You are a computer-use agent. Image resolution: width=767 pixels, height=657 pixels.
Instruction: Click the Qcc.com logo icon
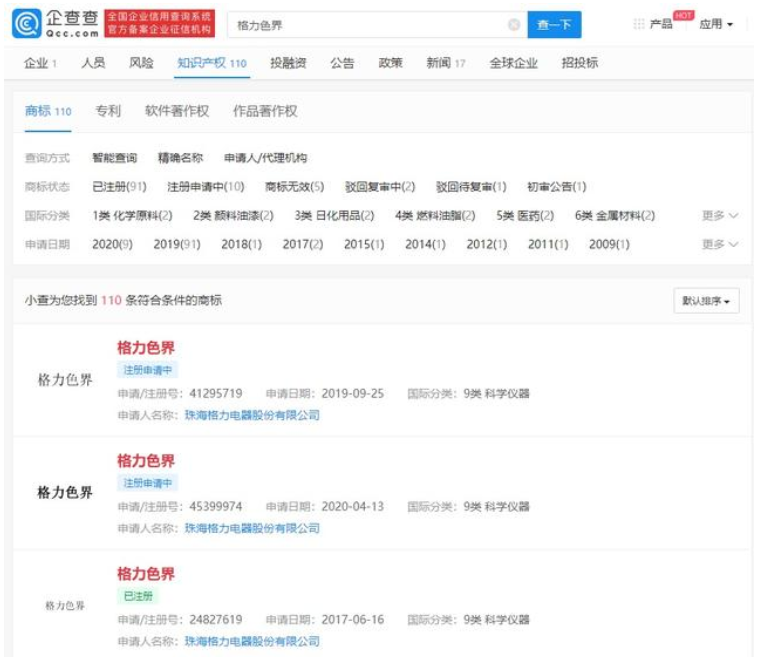tap(27, 23)
